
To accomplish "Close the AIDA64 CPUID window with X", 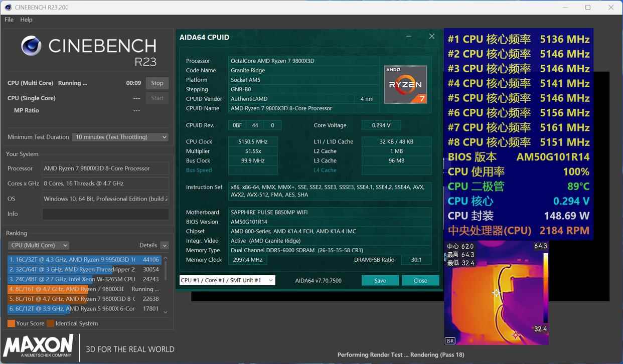I will pos(431,37).
